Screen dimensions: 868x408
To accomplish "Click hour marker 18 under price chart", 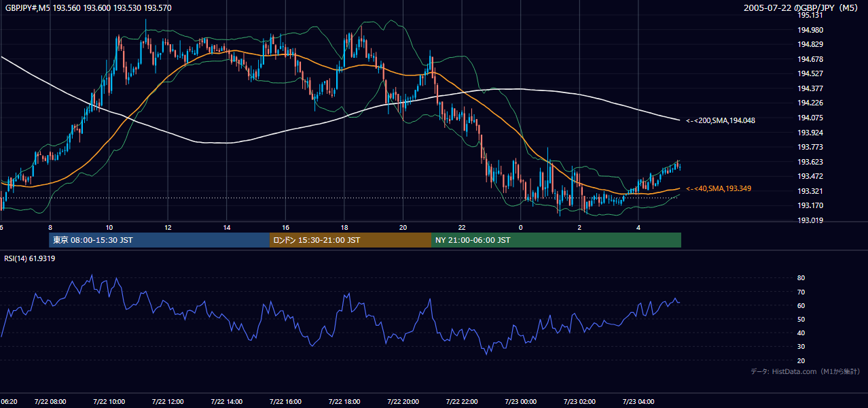I will pyautogui.click(x=344, y=227).
